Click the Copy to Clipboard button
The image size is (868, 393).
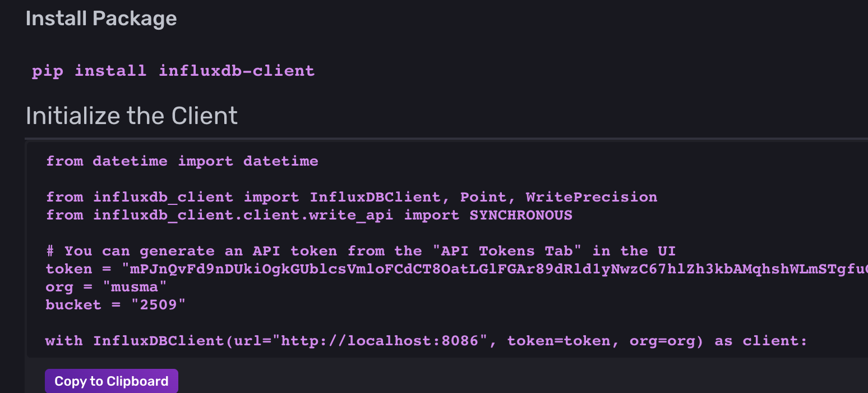(x=112, y=381)
